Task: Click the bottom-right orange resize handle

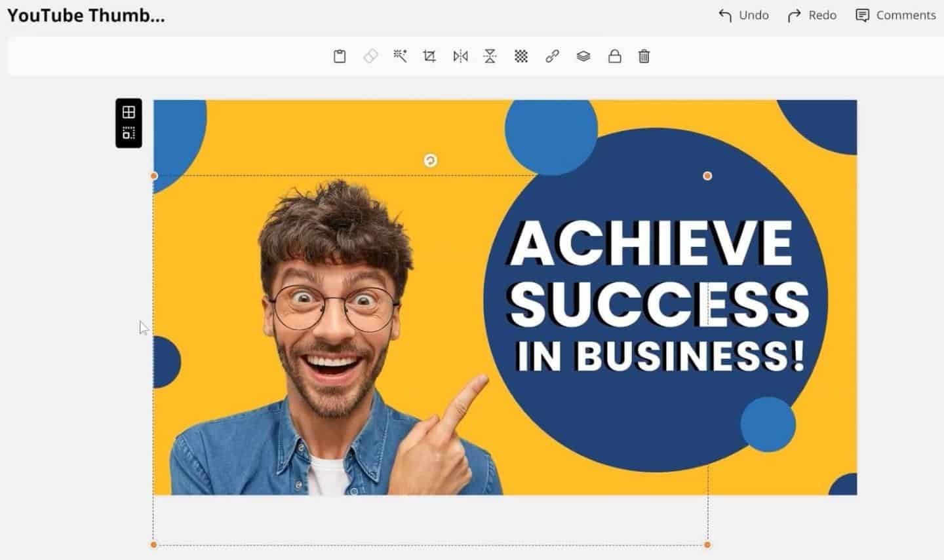Action: point(707,544)
